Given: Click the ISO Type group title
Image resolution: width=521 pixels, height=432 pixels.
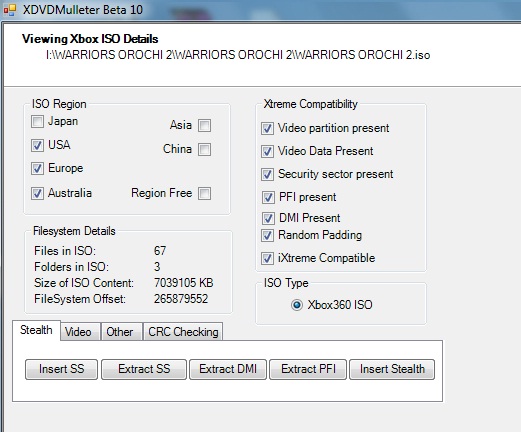Looking at the screenshot, I should point(286,283).
